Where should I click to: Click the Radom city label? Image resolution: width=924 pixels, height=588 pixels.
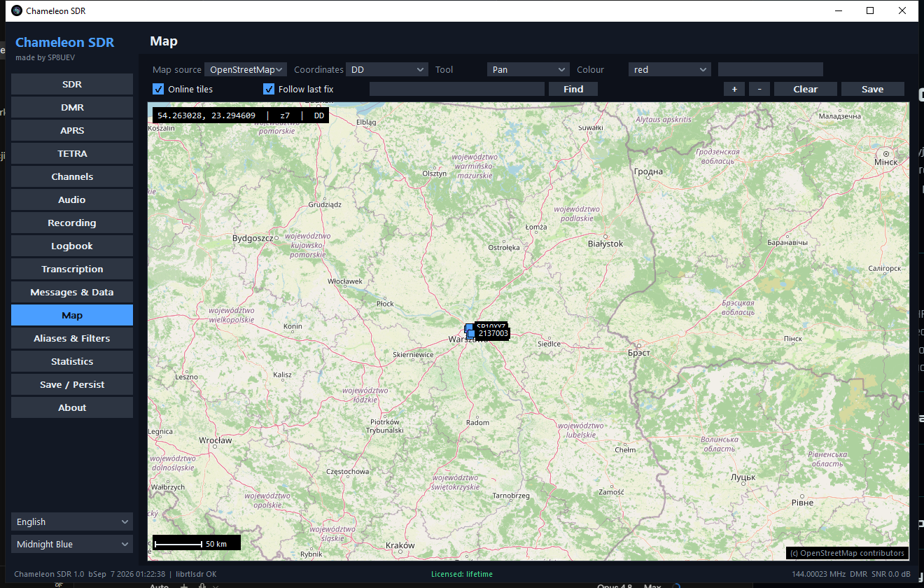tap(477, 423)
